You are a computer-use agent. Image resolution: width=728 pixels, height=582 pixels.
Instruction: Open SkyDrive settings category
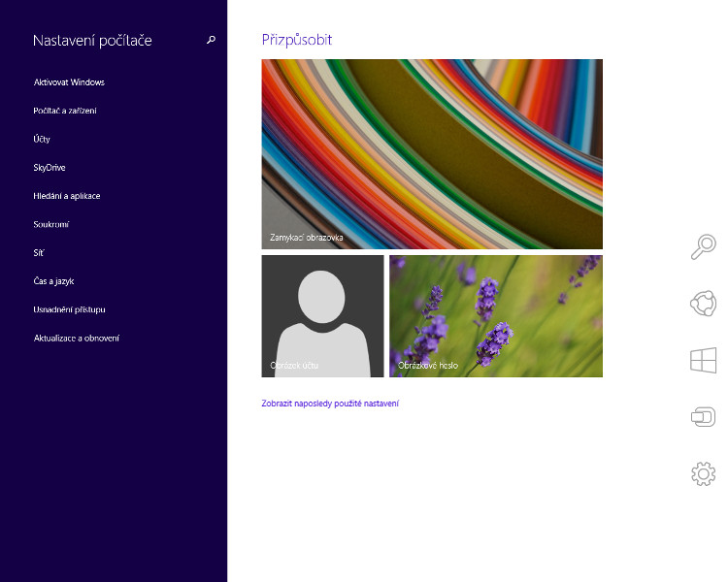[x=50, y=168]
